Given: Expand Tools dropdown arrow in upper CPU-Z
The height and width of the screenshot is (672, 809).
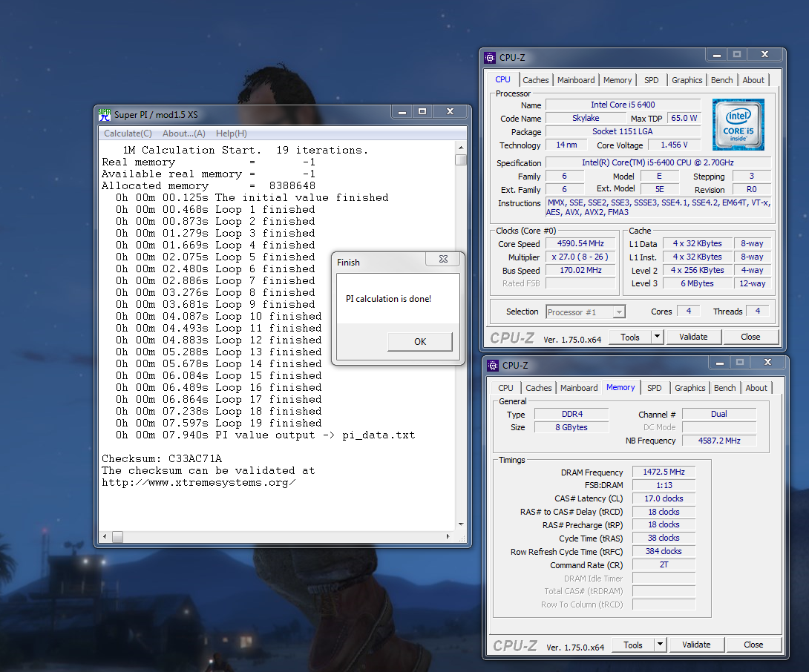Looking at the screenshot, I should point(657,337).
